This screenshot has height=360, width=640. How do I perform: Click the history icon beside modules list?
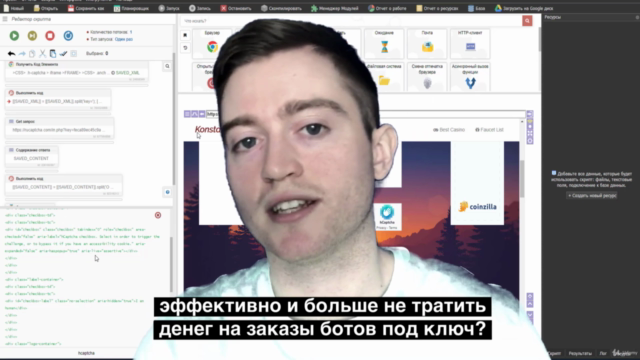pos(185,48)
